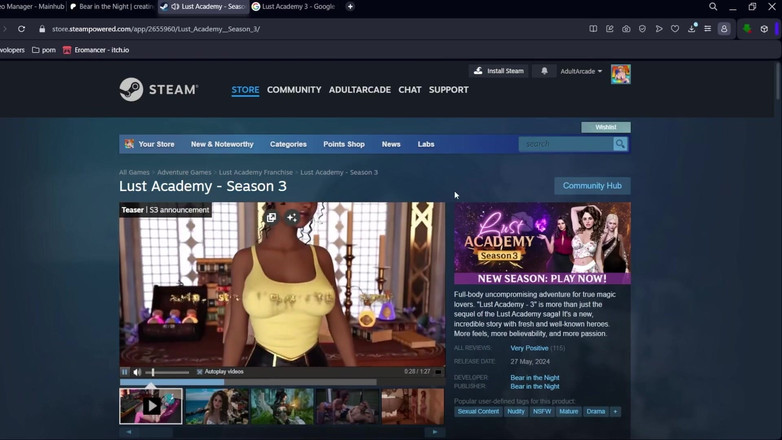The width and height of the screenshot is (782, 440).
Task: Open the Very Positive reviews link
Action: coord(529,348)
